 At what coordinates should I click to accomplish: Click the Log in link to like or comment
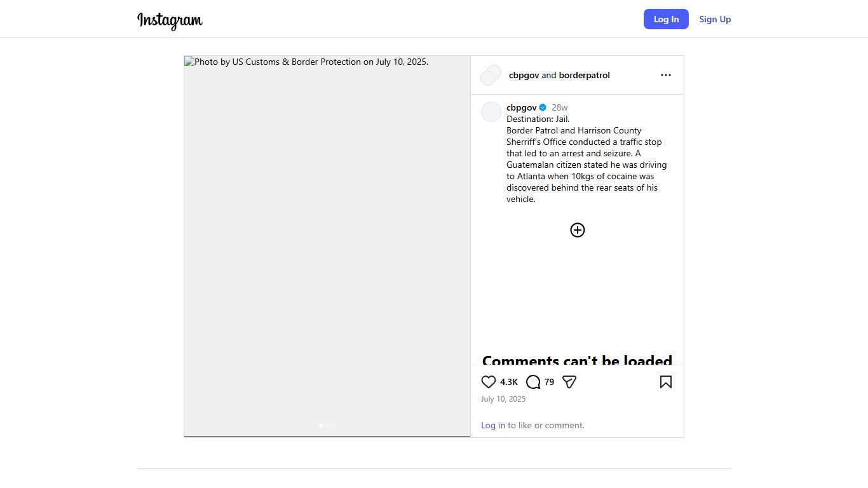pos(492,425)
